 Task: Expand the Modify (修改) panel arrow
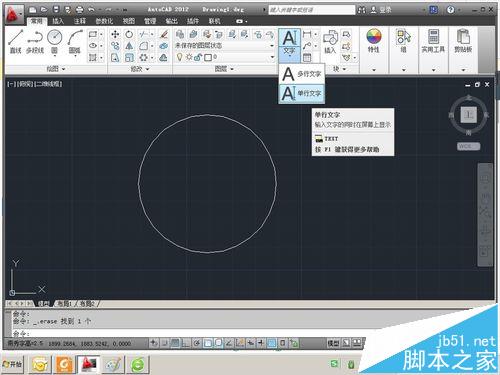pos(148,69)
